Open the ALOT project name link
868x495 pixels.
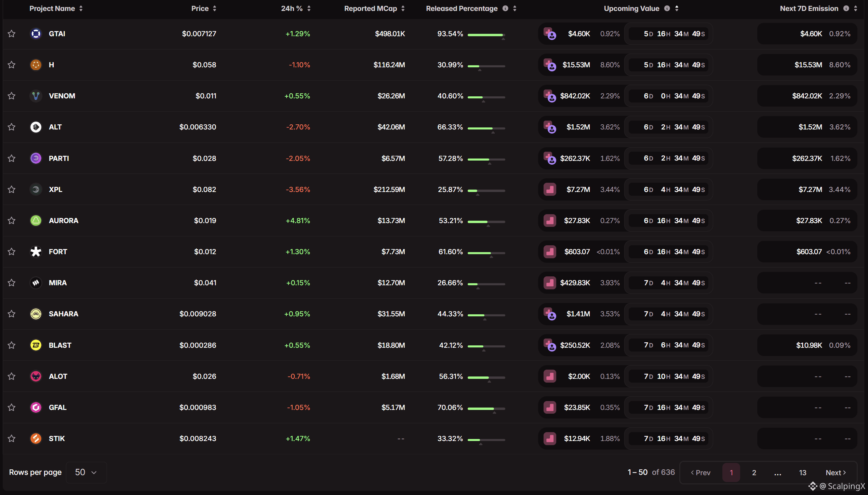pyautogui.click(x=58, y=376)
